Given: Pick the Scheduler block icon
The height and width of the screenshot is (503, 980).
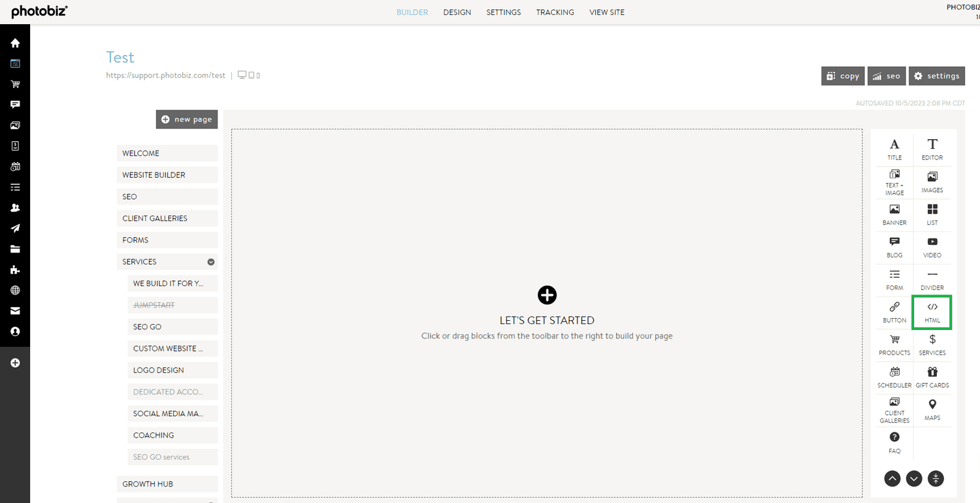Looking at the screenshot, I should click(894, 377).
